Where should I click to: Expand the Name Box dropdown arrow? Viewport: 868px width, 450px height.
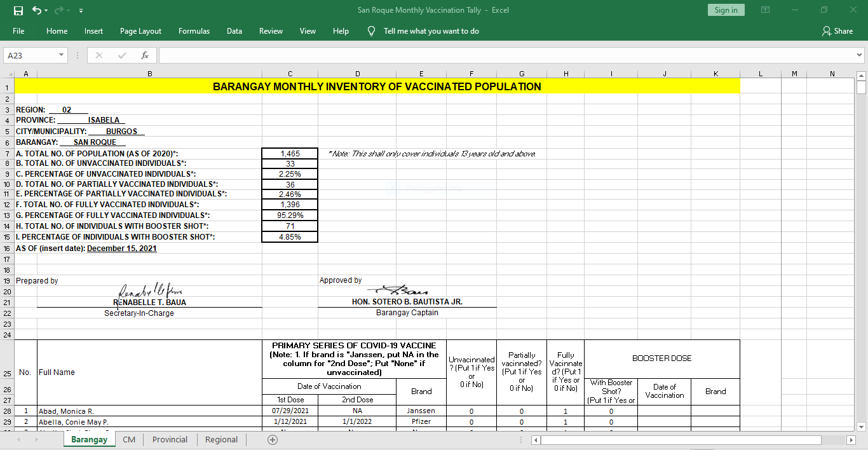coord(62,56)
